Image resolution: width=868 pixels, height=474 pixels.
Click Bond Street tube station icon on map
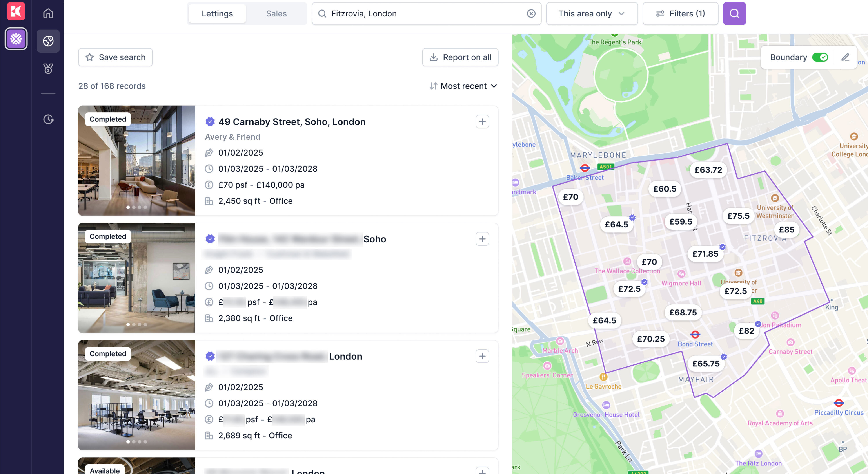695,335
